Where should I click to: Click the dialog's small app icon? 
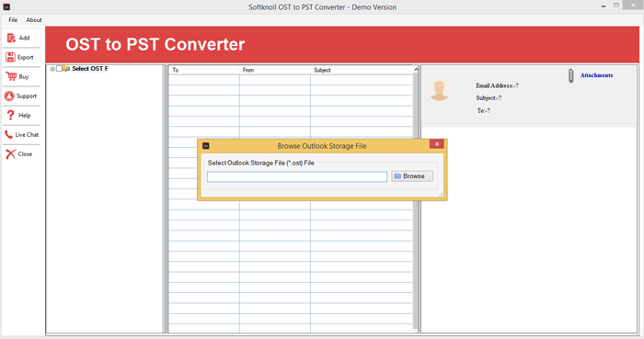pos(206,146)
